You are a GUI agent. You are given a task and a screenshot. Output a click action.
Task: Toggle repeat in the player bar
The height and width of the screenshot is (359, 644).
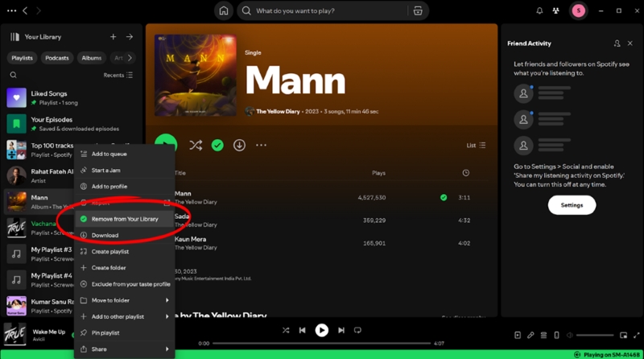tap(357, 330)
